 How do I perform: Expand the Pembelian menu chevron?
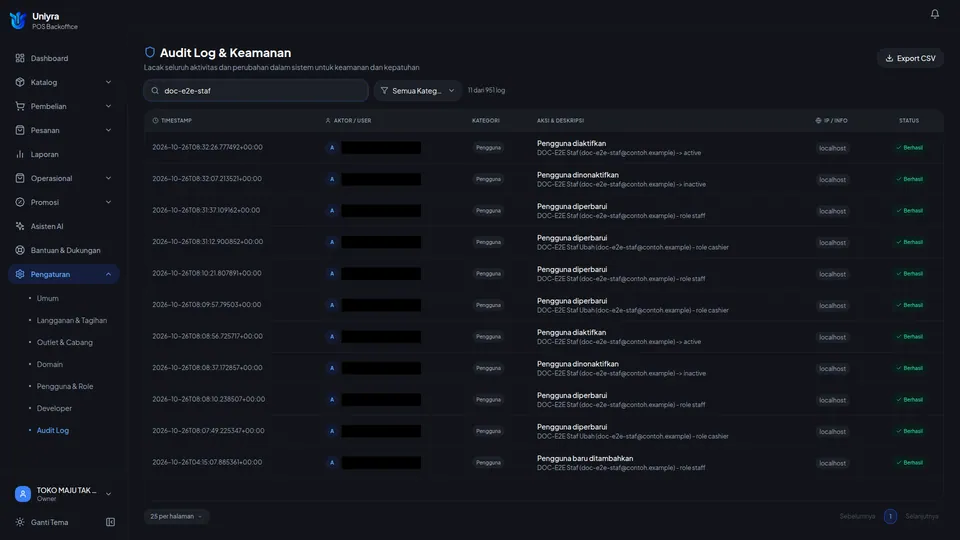[x=108, y=106]
